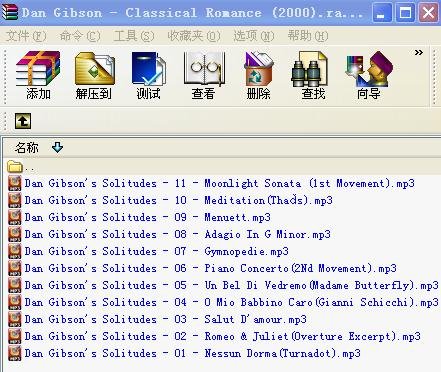Click the mp3 icon of track 05 Un Bel Di
Viewport: 441px width, 372px height.
[x=15, y=285]
